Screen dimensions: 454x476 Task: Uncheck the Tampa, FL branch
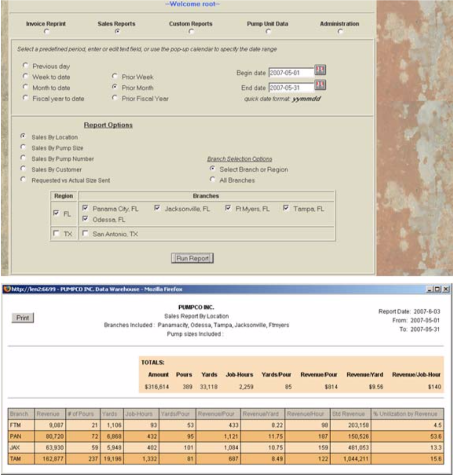click(286, 208)
